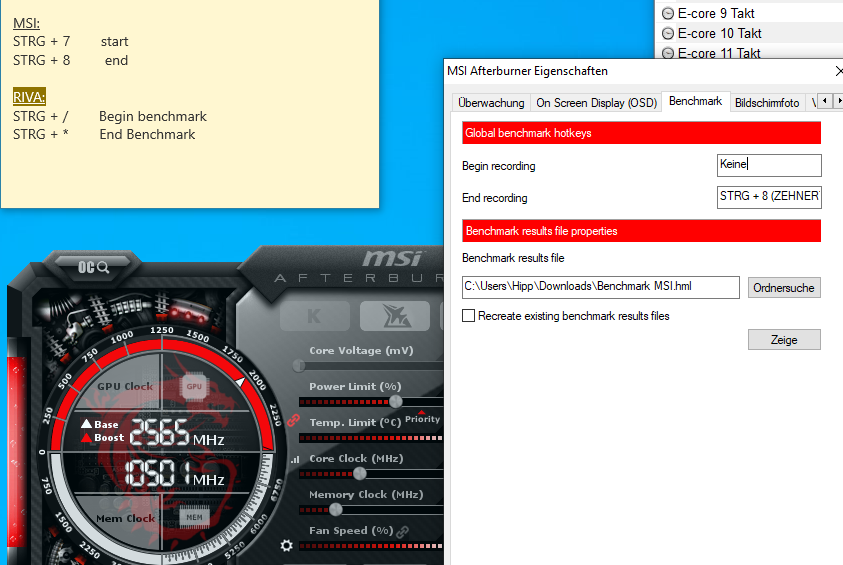The height and width of the screenshot is (565, 843).
Task: Select the Benchmark tab
Action: tap(695, 101)
